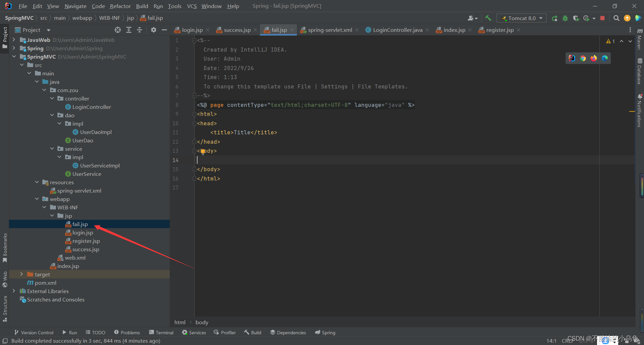
Task: Open the VCS menu
Action: (192, 6)
